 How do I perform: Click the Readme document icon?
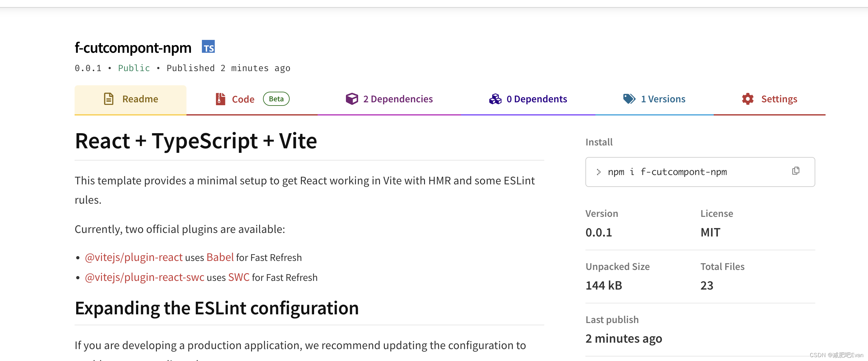109,99
